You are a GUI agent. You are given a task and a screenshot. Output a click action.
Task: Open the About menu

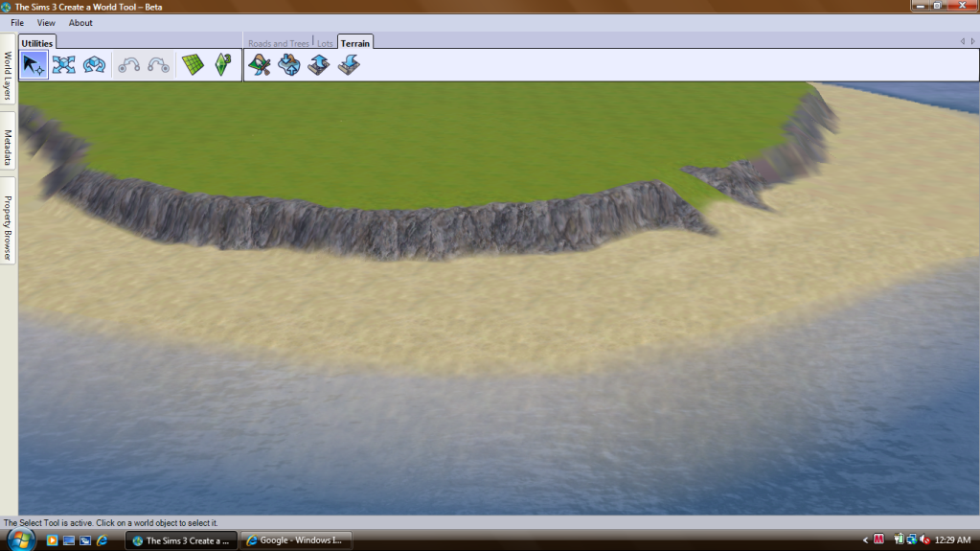80,22
